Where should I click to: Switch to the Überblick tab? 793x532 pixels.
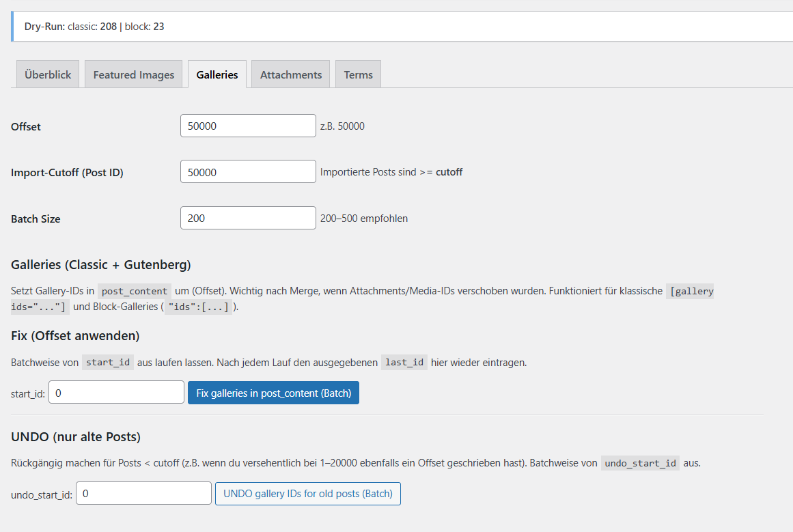point(48,74)
